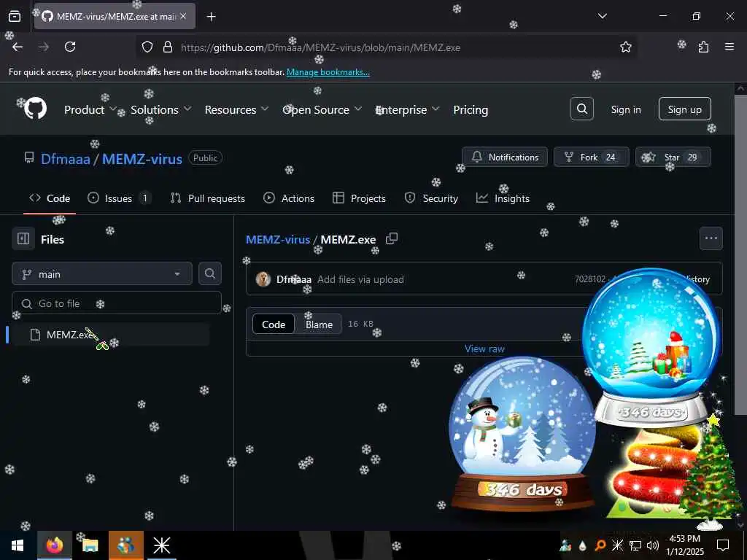Star the repository with the Star button

pyautogui.click(x=673, y=157)
